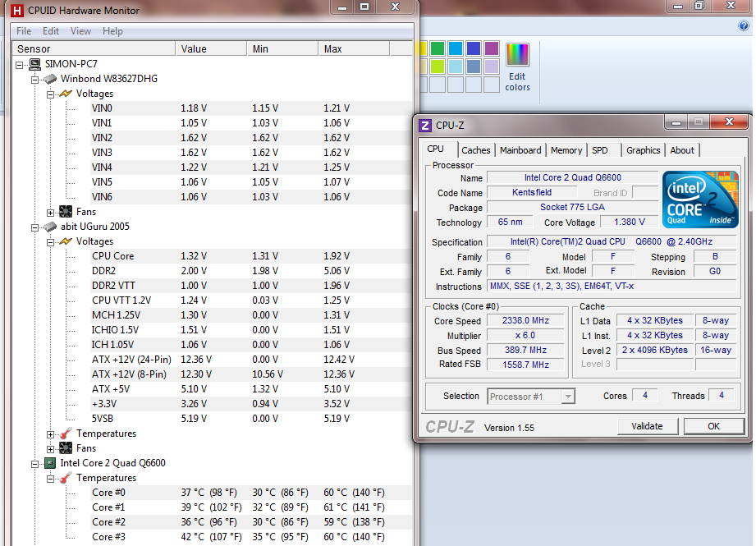
Task: Pick the green color swatch in Paint
Action: point(438,48)
